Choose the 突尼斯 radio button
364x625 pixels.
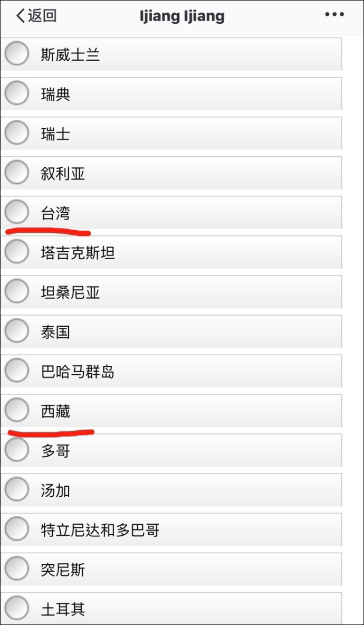[17, 569]
